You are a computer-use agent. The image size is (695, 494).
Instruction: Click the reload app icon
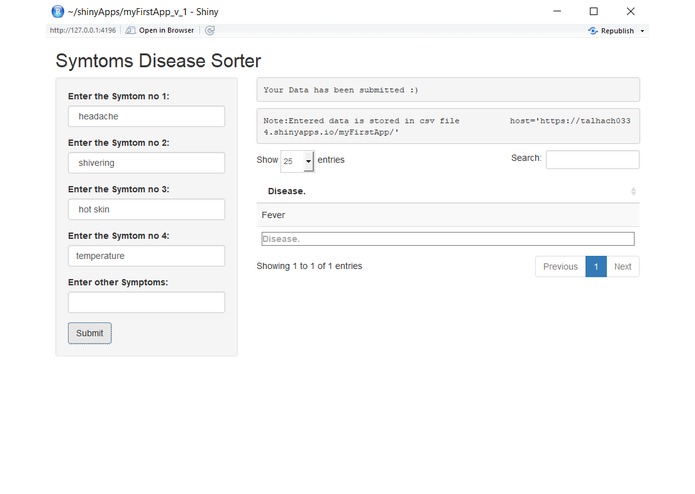[210, 30]
